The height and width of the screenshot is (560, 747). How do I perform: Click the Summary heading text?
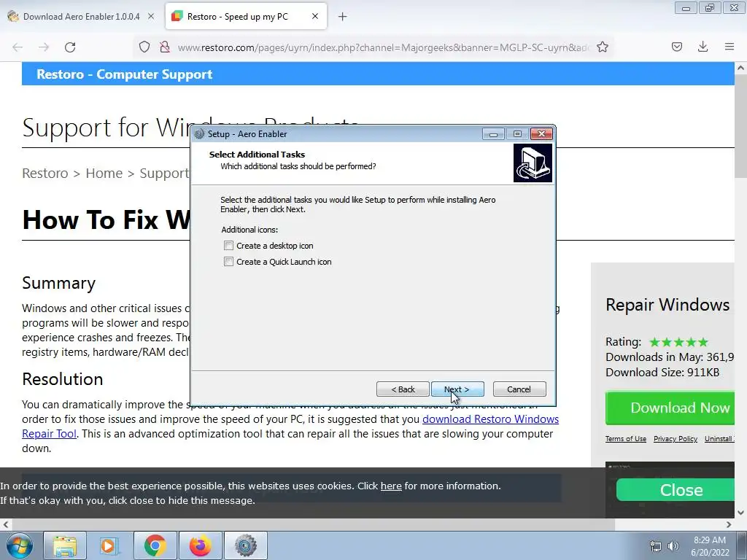(x=58, y=283)
